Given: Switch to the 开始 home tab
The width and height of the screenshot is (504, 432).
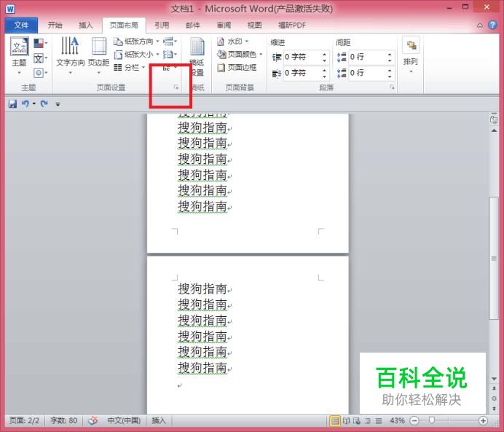Looking at the screenshot, I should click(55, 25).
